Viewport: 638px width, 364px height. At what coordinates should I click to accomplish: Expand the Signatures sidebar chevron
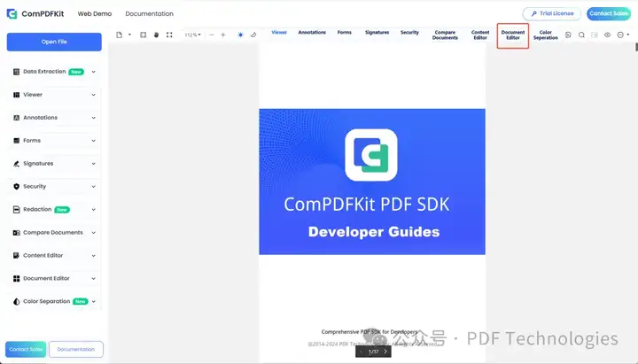pos(94,164)
